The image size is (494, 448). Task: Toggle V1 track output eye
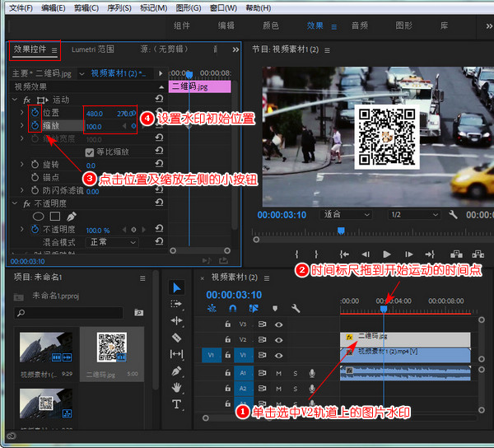pos(278,356)
